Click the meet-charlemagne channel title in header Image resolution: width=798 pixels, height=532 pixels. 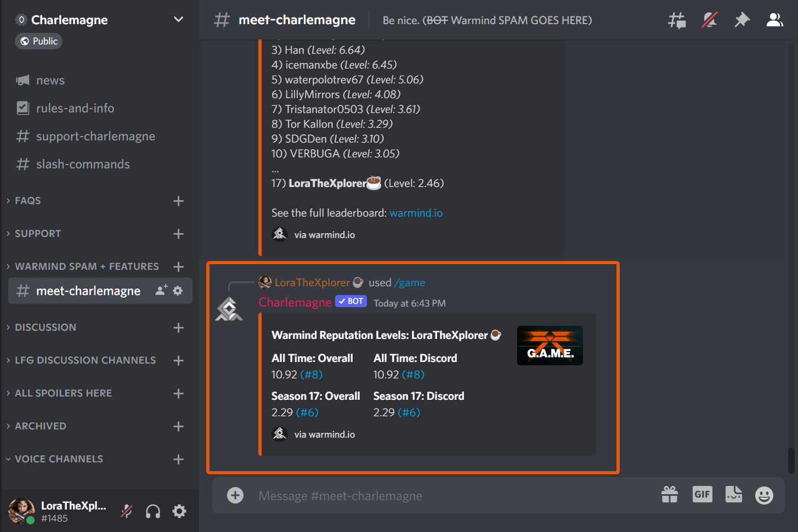297,20
